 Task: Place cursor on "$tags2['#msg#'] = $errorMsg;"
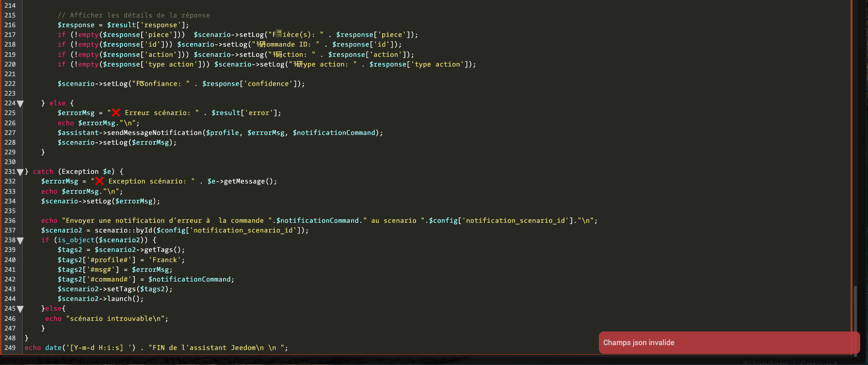point(115,269)
